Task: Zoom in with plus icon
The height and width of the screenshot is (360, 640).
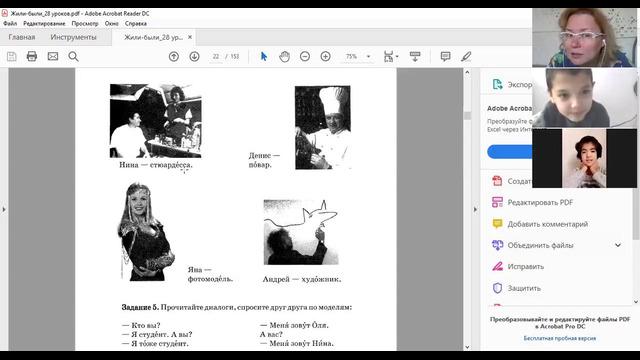Action: pyautogui.click(x=325, y=56)
